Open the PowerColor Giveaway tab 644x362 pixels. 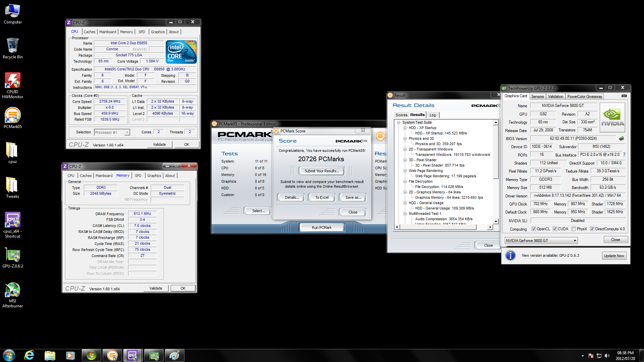coord(585,97)
